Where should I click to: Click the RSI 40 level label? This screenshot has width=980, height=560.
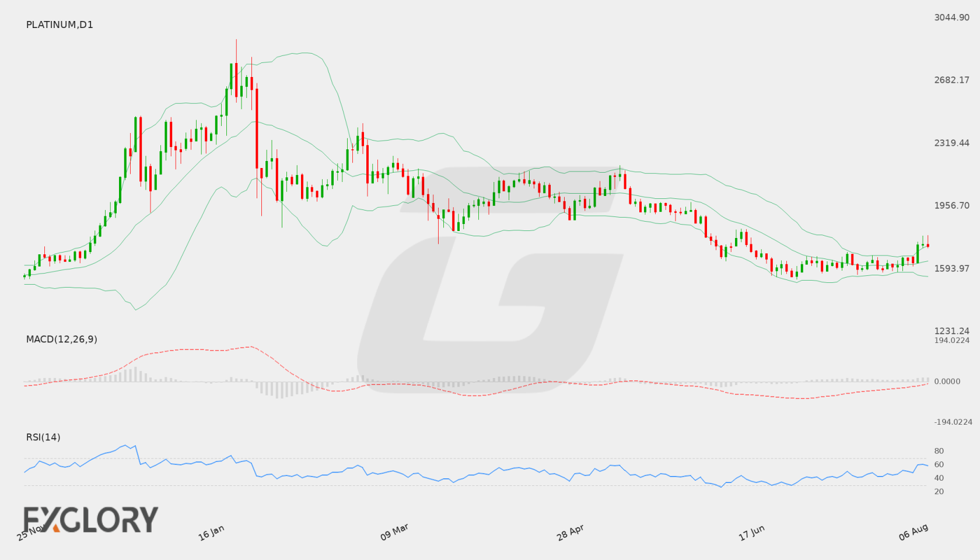[x=939, y=478]
